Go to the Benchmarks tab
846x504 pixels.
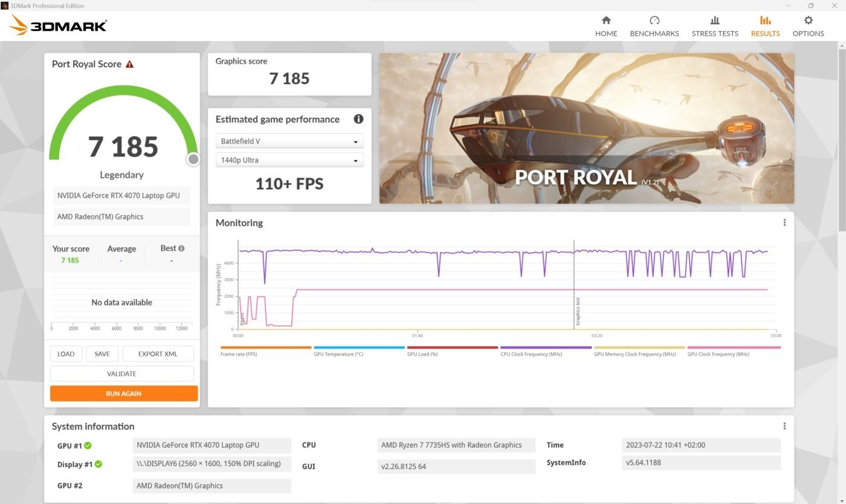(x=654, y=27)
